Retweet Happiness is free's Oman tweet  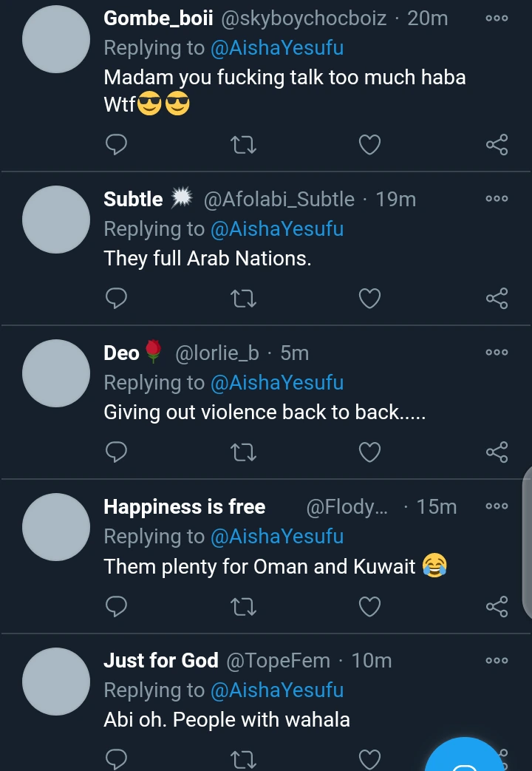[243, 606]
